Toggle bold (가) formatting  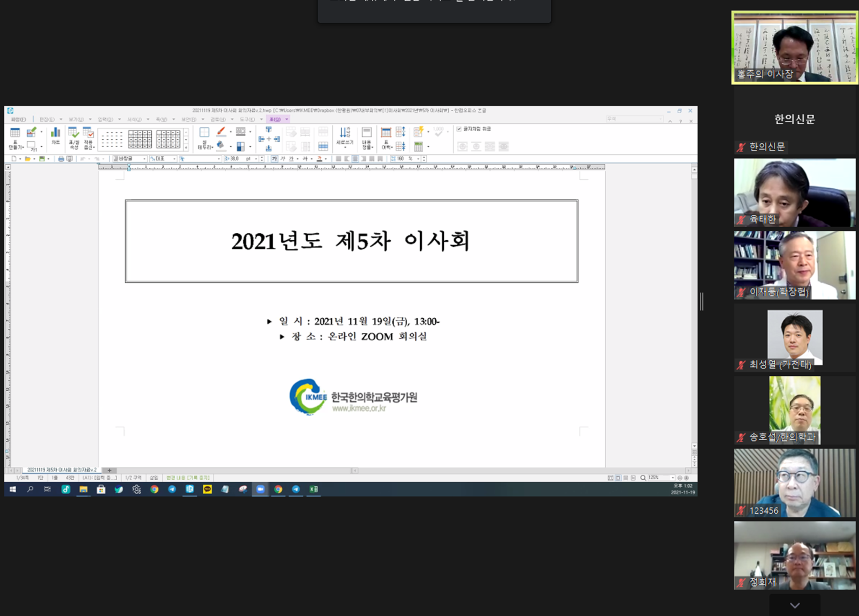(274, 159)
